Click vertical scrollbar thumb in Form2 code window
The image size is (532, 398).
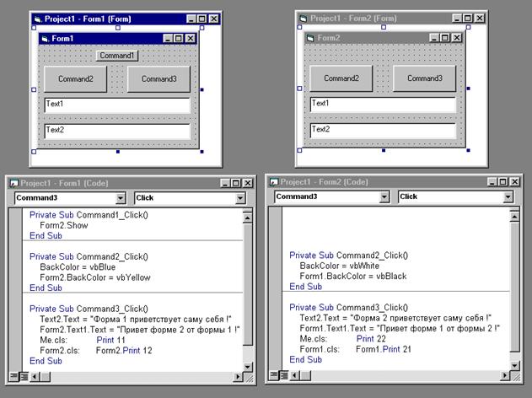[514, 286]
